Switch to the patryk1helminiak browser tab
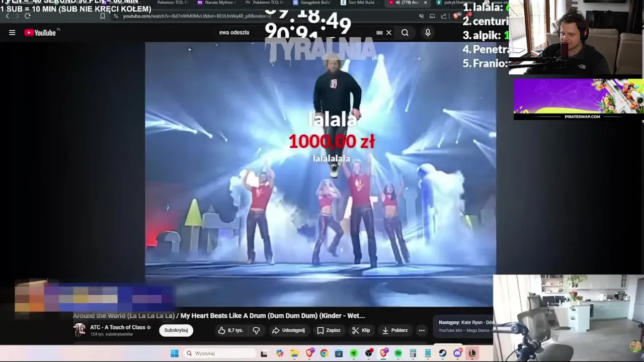This screenshot has height=362, width=644. (455, 3)
